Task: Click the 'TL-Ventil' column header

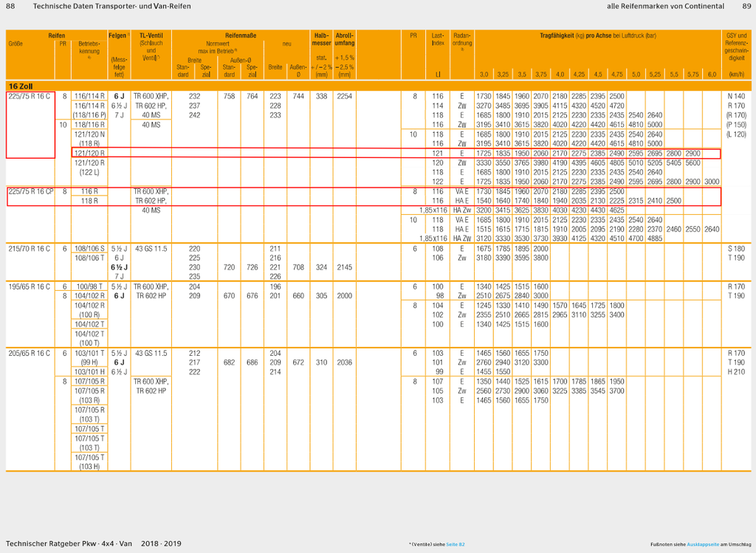Action: (151, 35)
